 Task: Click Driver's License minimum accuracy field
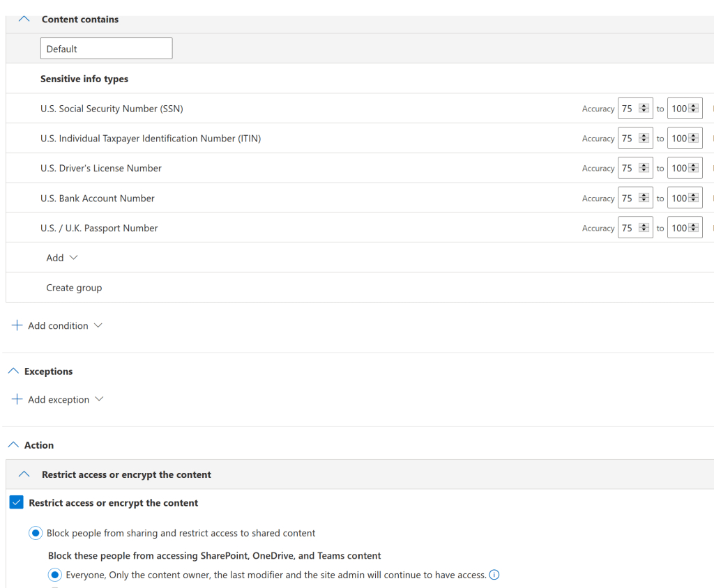[628, 169]
